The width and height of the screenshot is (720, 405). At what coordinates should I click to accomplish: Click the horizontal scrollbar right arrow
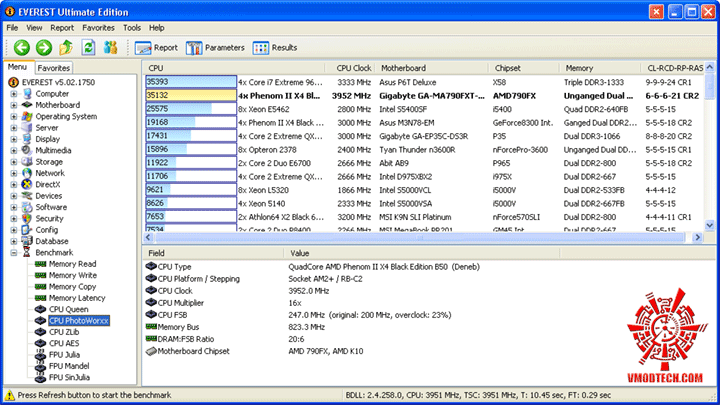coord(698,237)
